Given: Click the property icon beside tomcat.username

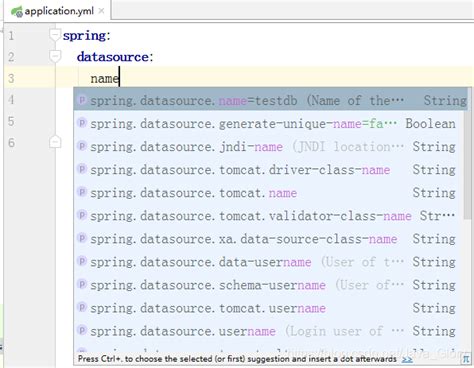Looking at the screenshot, I should [x=82, y=307].
